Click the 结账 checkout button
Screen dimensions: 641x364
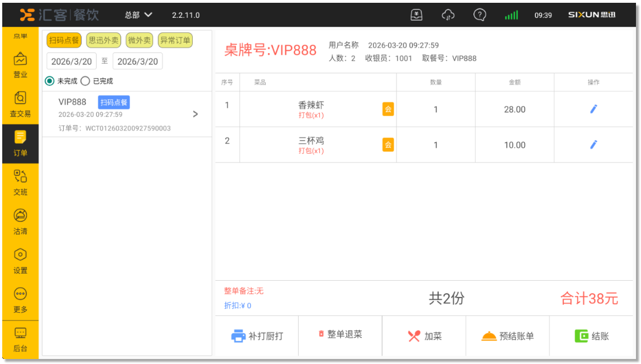coord(592,336)
